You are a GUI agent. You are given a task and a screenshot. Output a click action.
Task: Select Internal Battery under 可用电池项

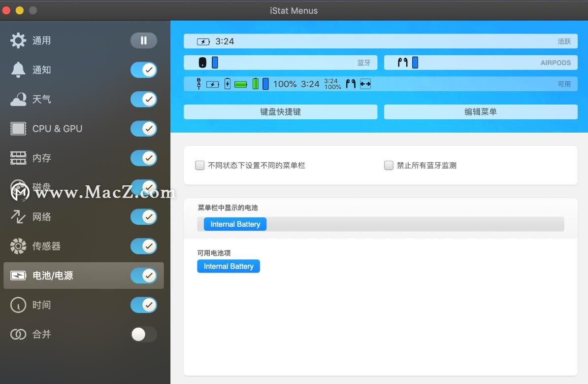tap(229, 266)
